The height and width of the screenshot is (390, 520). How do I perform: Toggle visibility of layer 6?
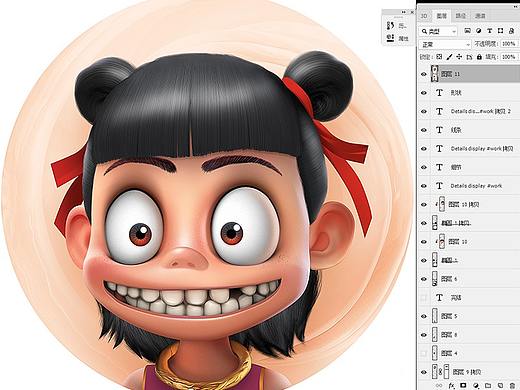(x=424, y=279)
